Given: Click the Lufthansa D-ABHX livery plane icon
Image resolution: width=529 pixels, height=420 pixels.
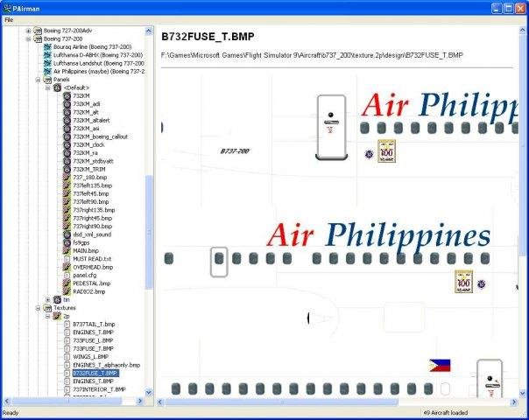Looking at the screenshot, I should coord(47,55).
